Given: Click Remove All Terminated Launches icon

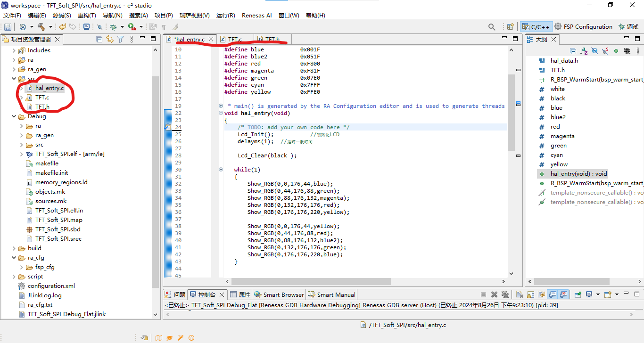Looking at the screenshot, I should point(505,294).
